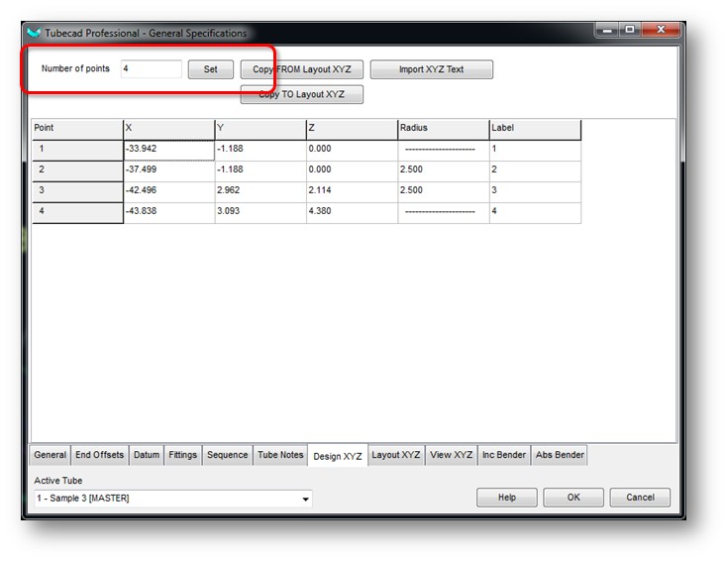
Task: Click the Set button
Action: [x=210, y=69]
